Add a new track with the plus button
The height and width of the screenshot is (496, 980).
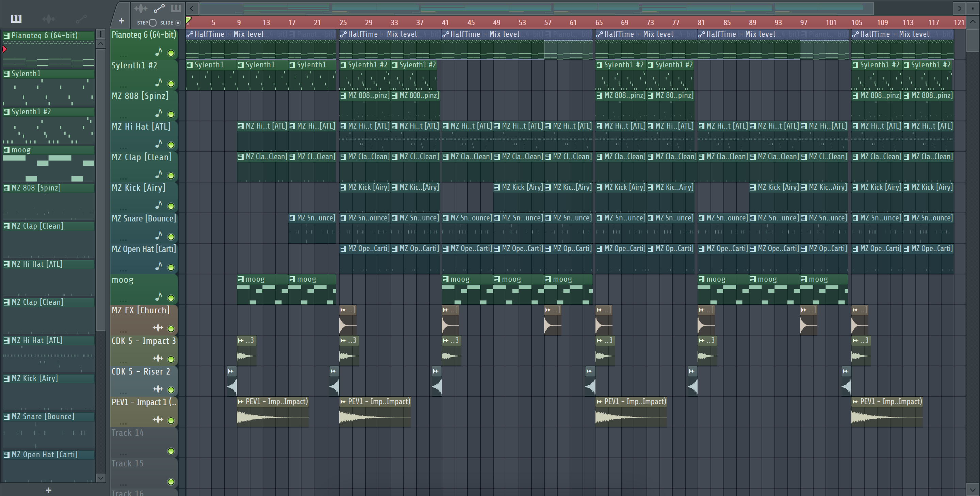click(x=121, y=21)
